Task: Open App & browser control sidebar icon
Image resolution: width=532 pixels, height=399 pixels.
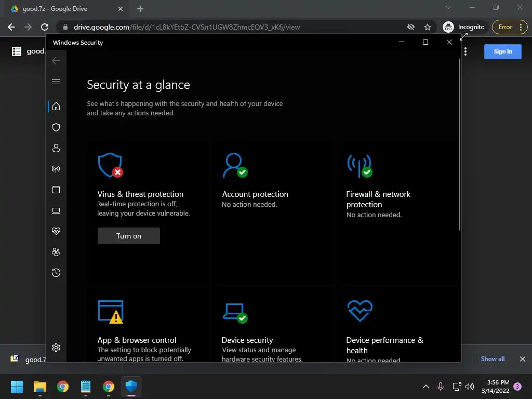Action: pyautogui.click(x=56, y=190)
